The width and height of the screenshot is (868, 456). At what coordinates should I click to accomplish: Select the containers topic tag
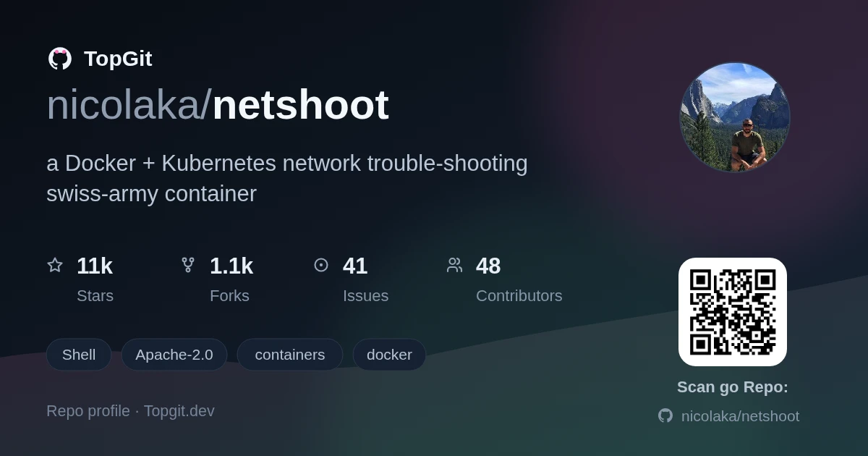[x=290, y=355]
